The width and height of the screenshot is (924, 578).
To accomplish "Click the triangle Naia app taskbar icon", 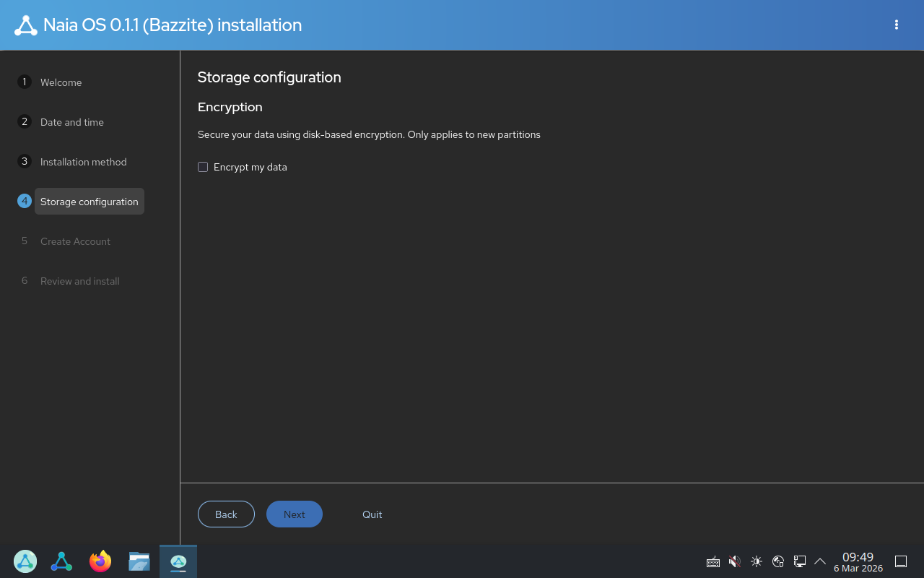I will pos(61,561).
